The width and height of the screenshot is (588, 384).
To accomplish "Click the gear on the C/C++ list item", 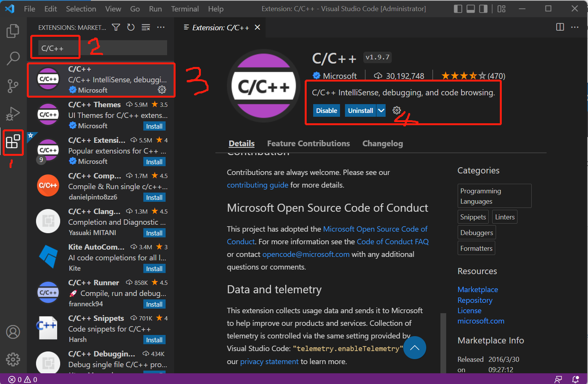I will 162,90.
